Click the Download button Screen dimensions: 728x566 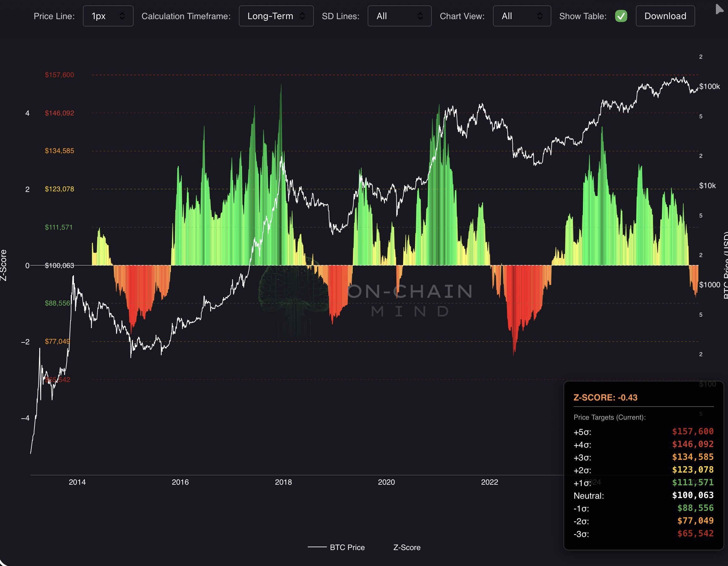665,16
